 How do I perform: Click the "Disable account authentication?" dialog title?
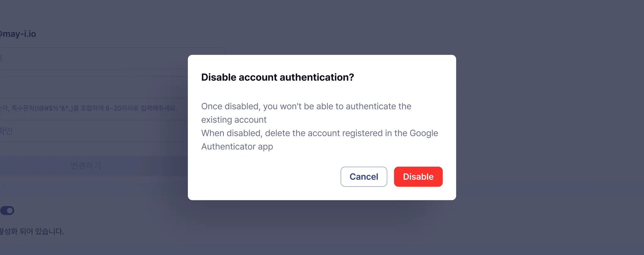coord(277,77)
